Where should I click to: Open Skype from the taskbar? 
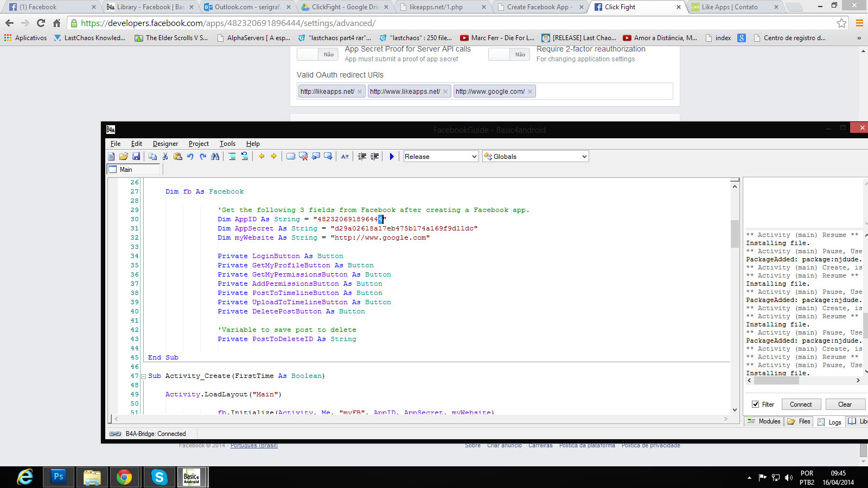[159, 477]
